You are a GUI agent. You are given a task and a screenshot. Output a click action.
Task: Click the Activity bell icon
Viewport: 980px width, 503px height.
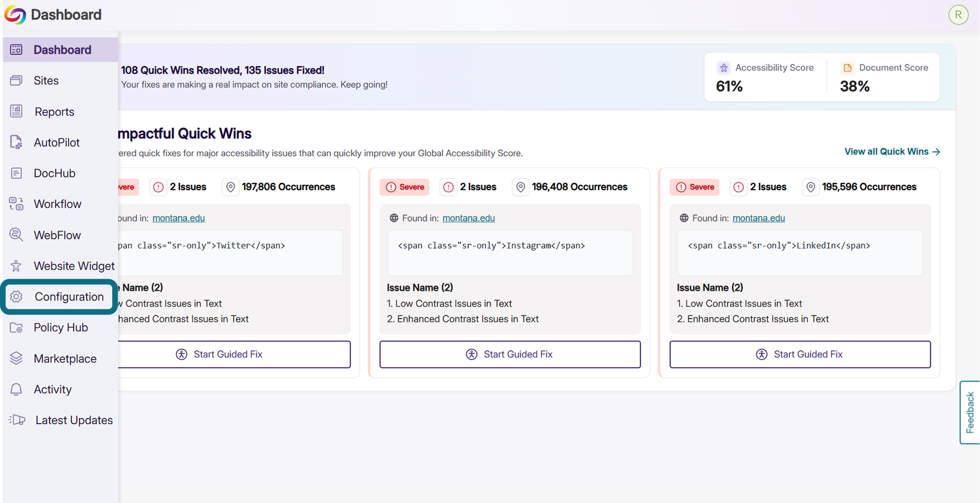click(x=16, y=389)
